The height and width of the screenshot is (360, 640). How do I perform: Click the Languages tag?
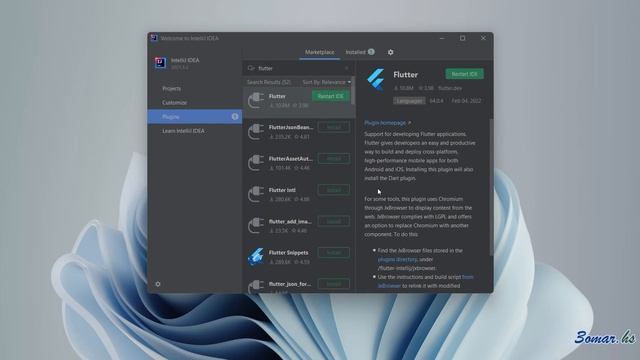(409, 101)
